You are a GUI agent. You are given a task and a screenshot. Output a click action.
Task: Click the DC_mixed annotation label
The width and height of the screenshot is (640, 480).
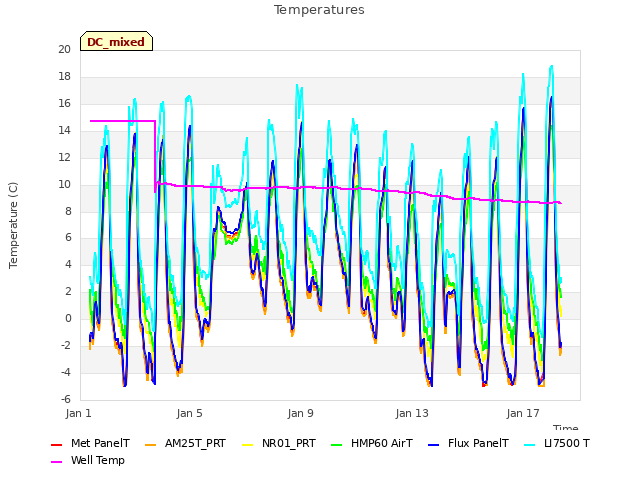[116, 42]
